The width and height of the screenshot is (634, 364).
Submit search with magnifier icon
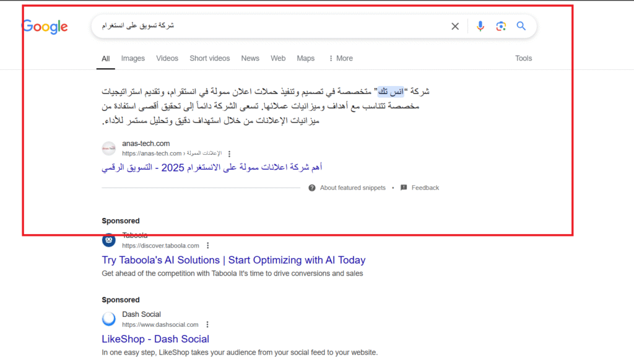[x=521, y=26]
